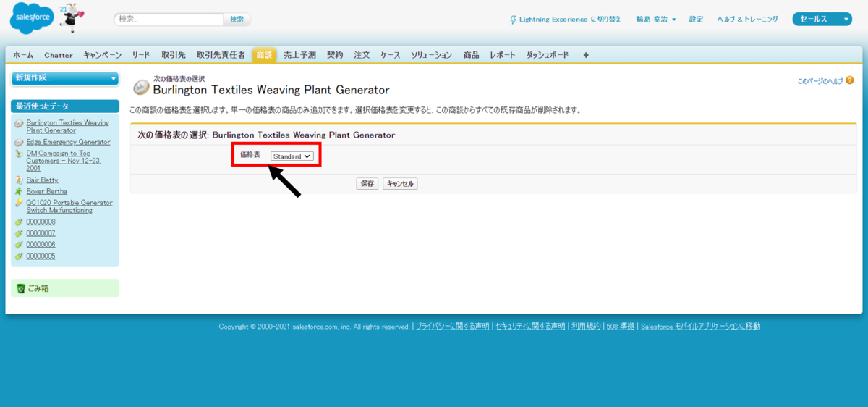The image size is (868, 407).
Task: Switch to the ホーム tab
Action: 23,55
